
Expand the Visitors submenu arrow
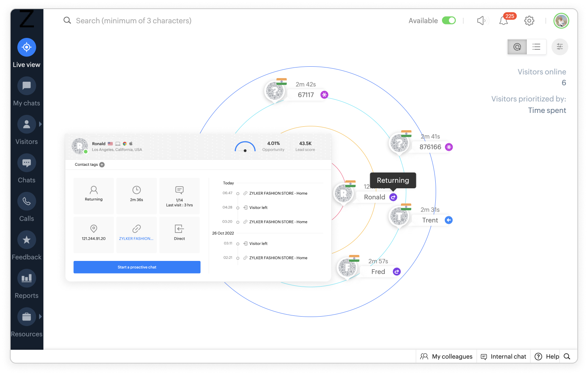click(40, 124)
